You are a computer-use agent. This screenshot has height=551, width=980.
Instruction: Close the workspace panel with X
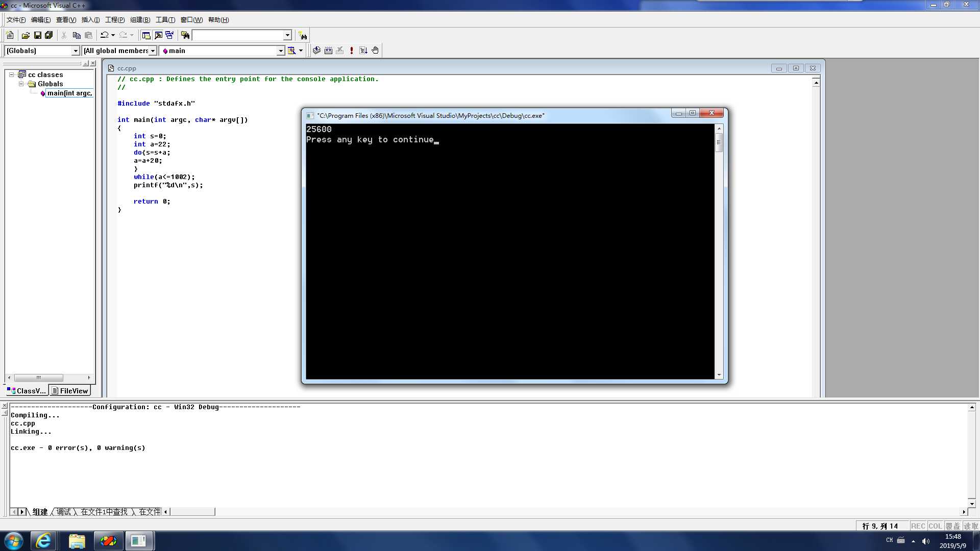93,63
